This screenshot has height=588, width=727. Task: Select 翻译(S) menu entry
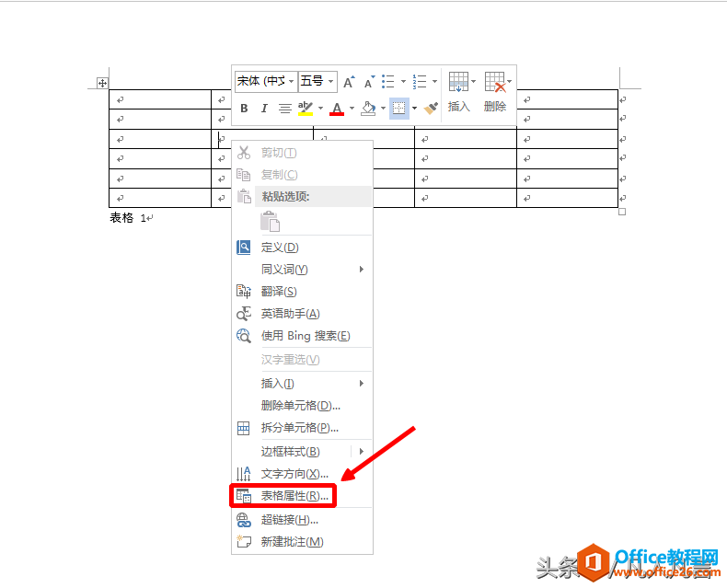pos(302,292)
